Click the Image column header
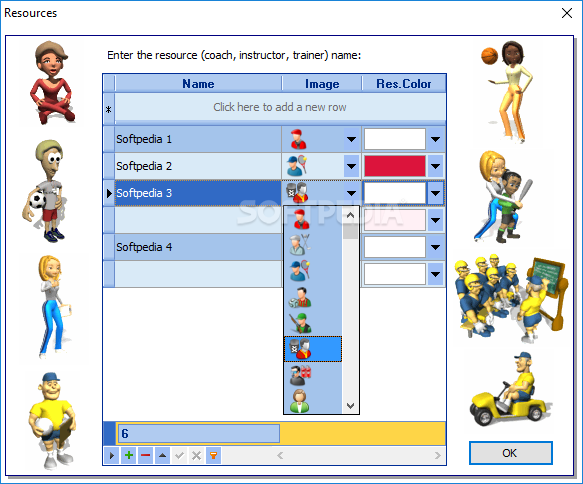Viewport: 583px width, 484px height. click(322, 84)
